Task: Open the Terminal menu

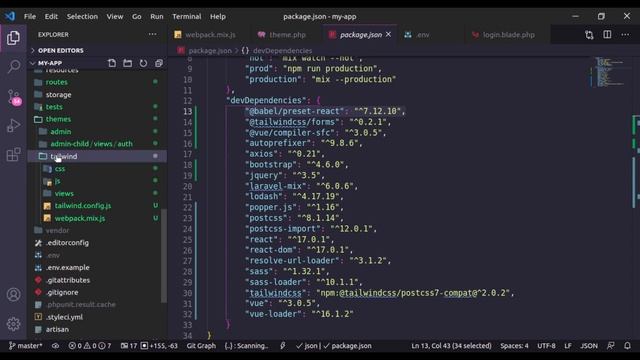Action: [x=187, y=16]
